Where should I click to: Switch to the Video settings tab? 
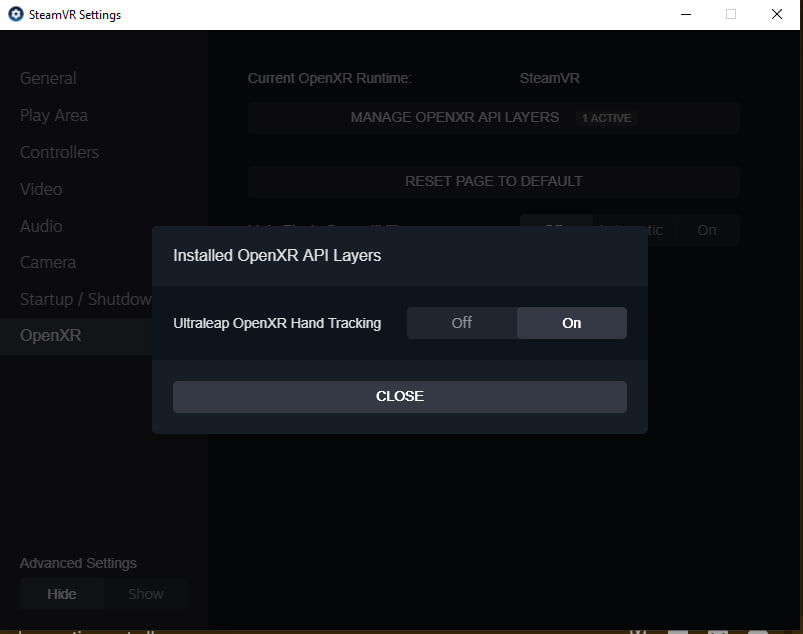pos(41,189)
